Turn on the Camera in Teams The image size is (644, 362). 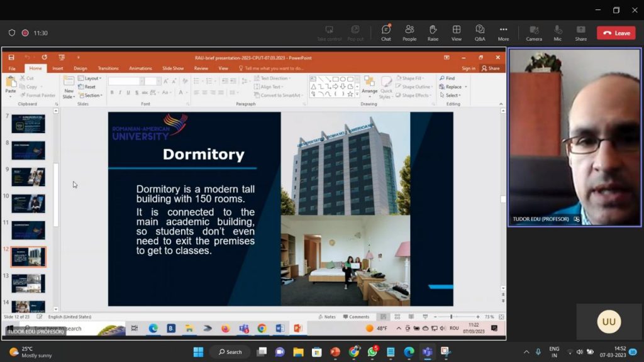[534, 33]
